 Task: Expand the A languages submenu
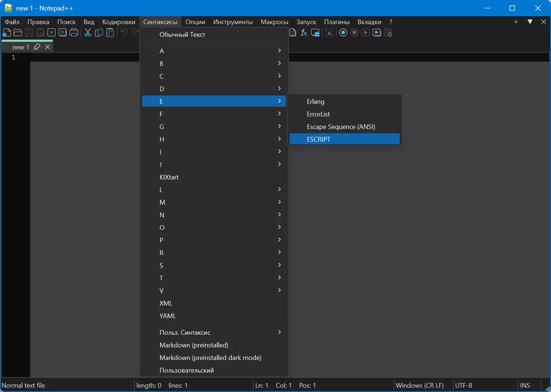click(x=214, y=51)
